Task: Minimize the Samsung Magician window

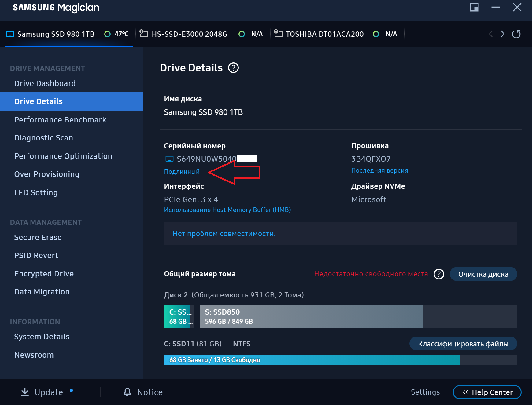Action: 496,7
